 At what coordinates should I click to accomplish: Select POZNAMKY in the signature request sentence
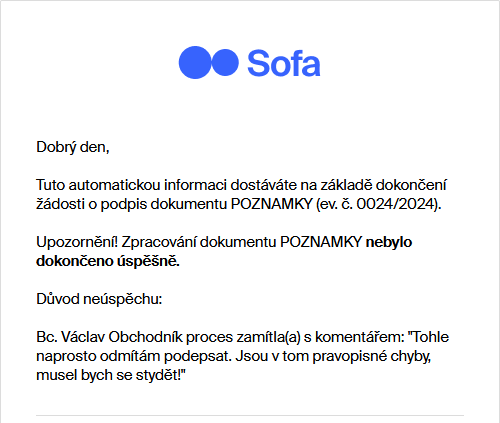click(271, 204)
